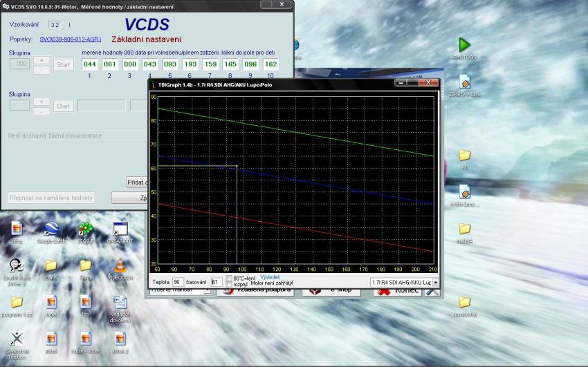Open the green PHOTOOS play icon on desktop

pyautogui.click(x=464, y=46)
